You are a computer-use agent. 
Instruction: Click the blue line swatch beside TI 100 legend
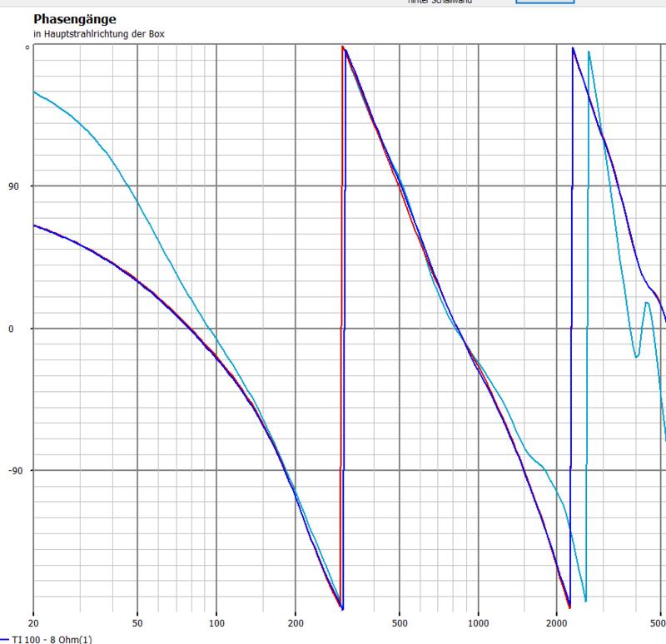coord(5,639)
